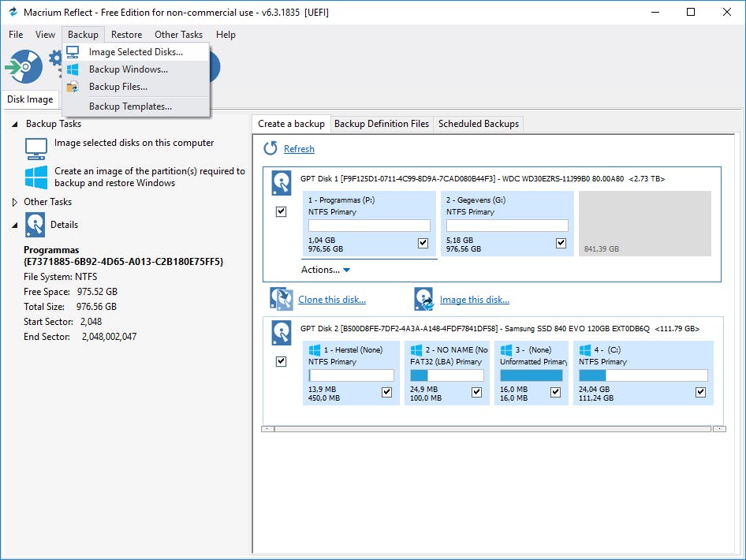
Task: Click the Clone this disk link
Action: pyautogui.click(x=331, y=300)
